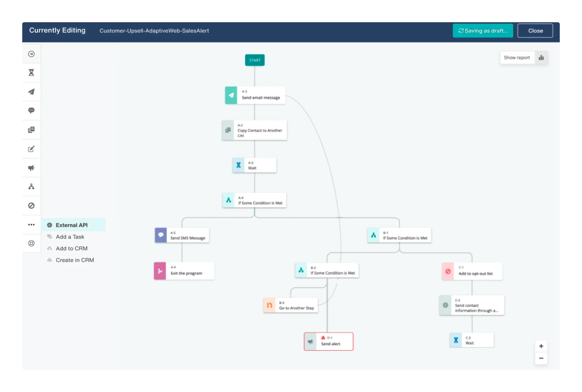Pick Add to CRM option
582x392 pixels.
coord(71,249)
